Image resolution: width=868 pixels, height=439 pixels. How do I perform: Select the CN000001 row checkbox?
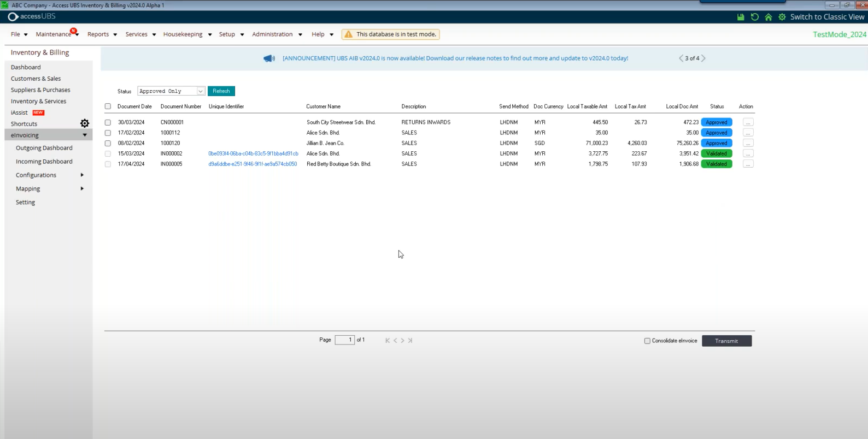(x=108, y=123)
